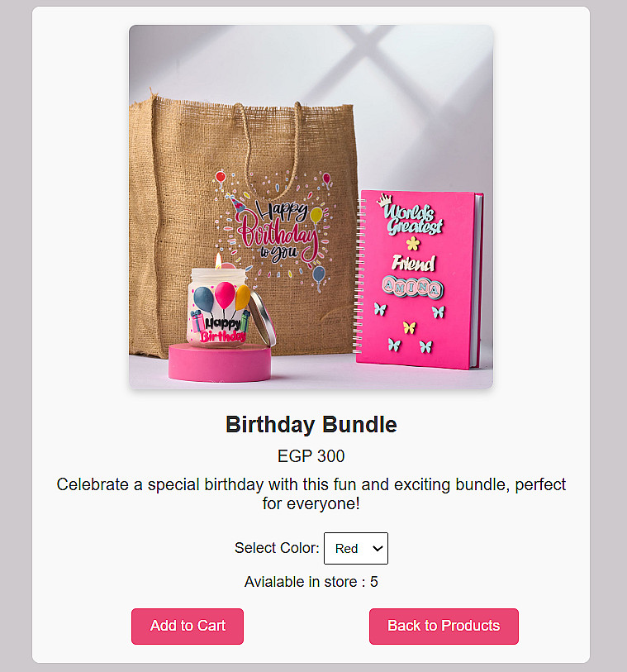Open the Select Color dropdown showing Red

click(356, 548)
